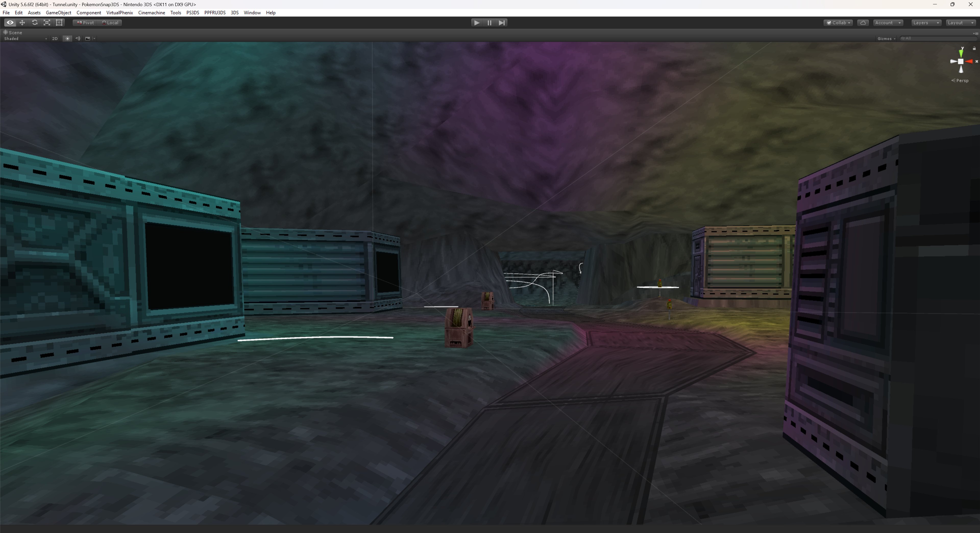
Task: Open the Assets menu
Action: click(x=34, y=13)
